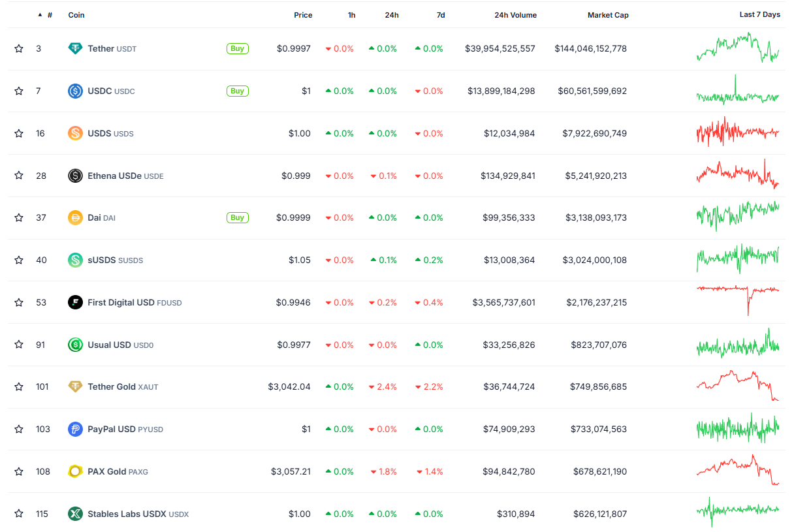This screenshot has width=794, height=532.
Task: Open Tether 7-day sparkline chart
Action: click(738, 48)
